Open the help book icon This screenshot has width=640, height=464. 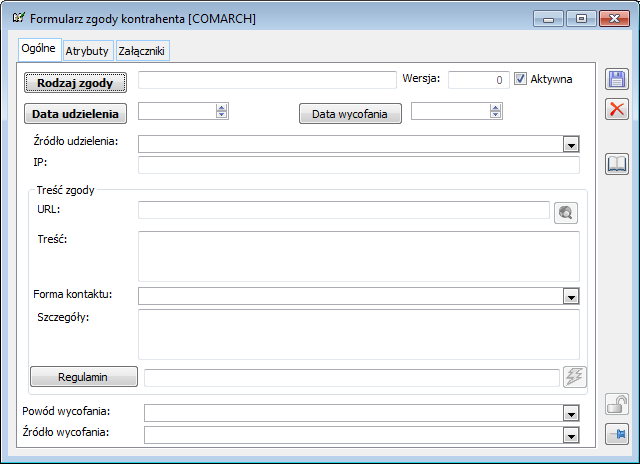pyautogui.click(x=616, y=164)
